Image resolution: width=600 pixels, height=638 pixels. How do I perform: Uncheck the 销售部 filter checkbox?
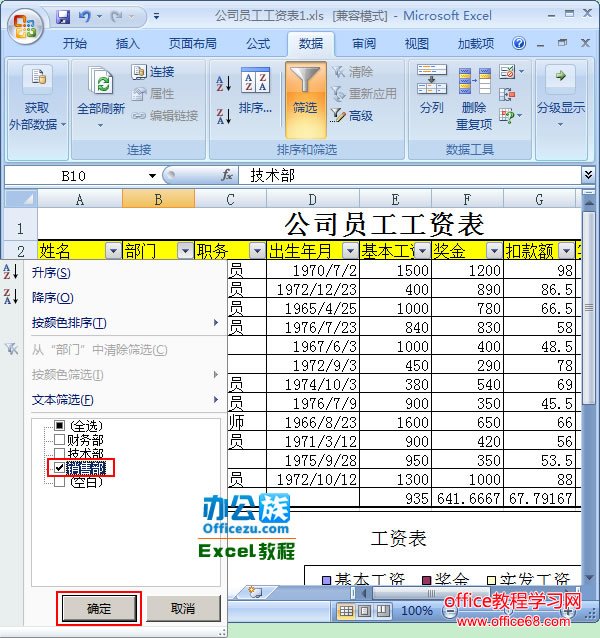(x=59, y=468)
